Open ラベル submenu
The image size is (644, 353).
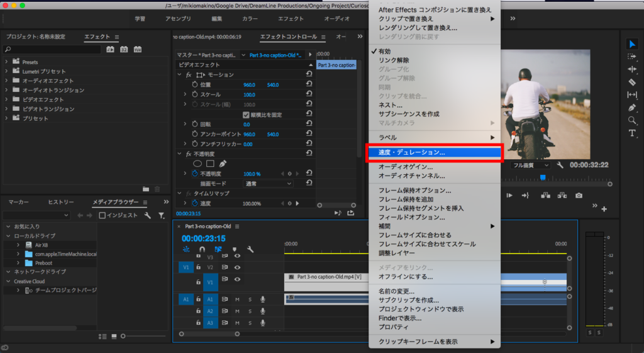(x=435, y=138)
